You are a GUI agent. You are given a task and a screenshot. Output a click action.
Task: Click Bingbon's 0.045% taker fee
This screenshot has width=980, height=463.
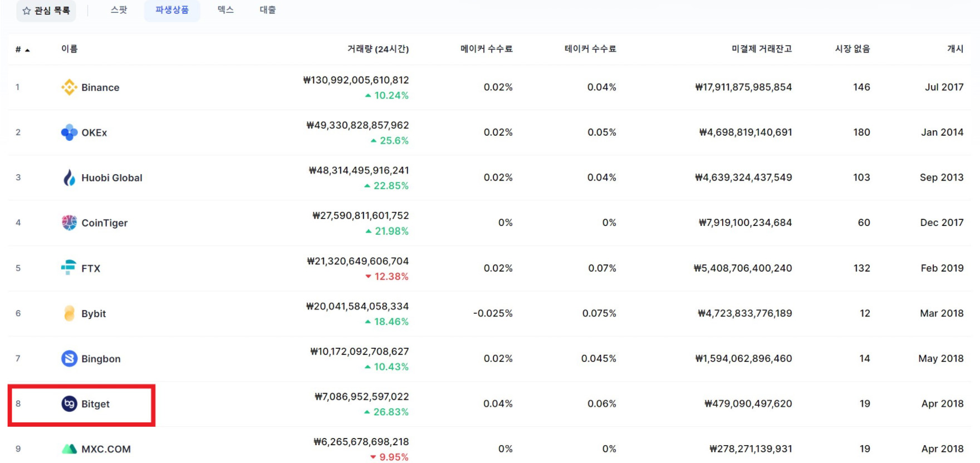pos(599,358)
